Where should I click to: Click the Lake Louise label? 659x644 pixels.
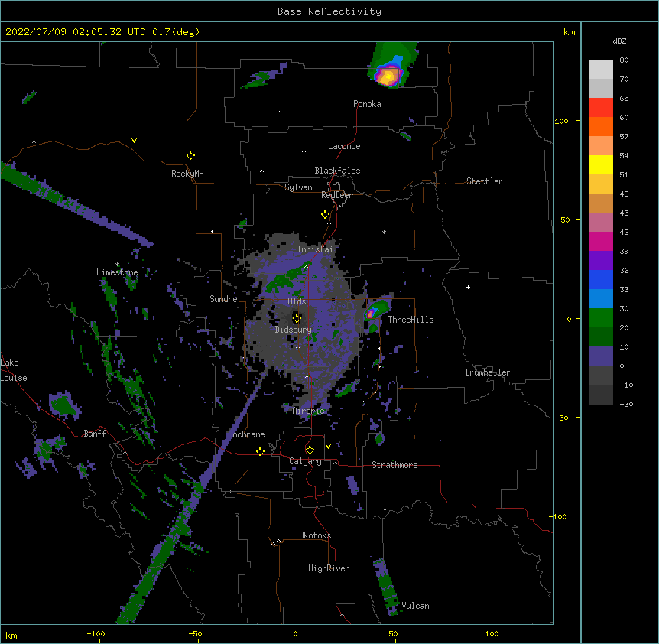click(x=12, y=370)
